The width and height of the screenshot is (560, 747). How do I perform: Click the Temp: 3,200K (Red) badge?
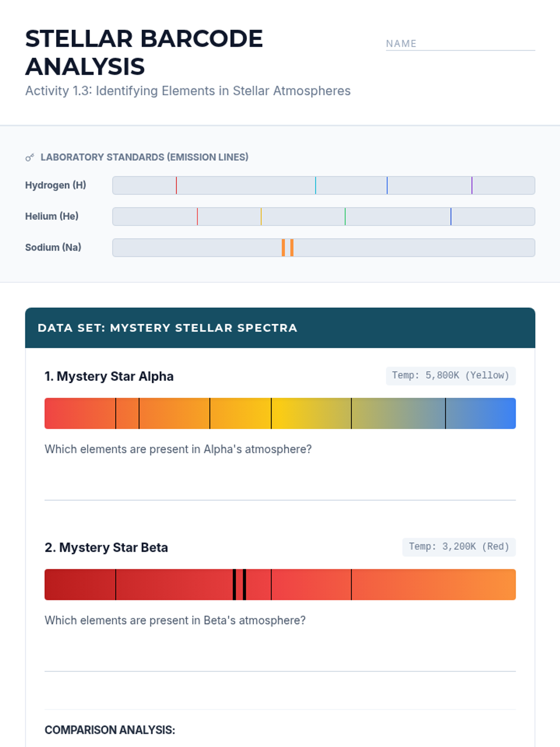(x=459, y=547)
